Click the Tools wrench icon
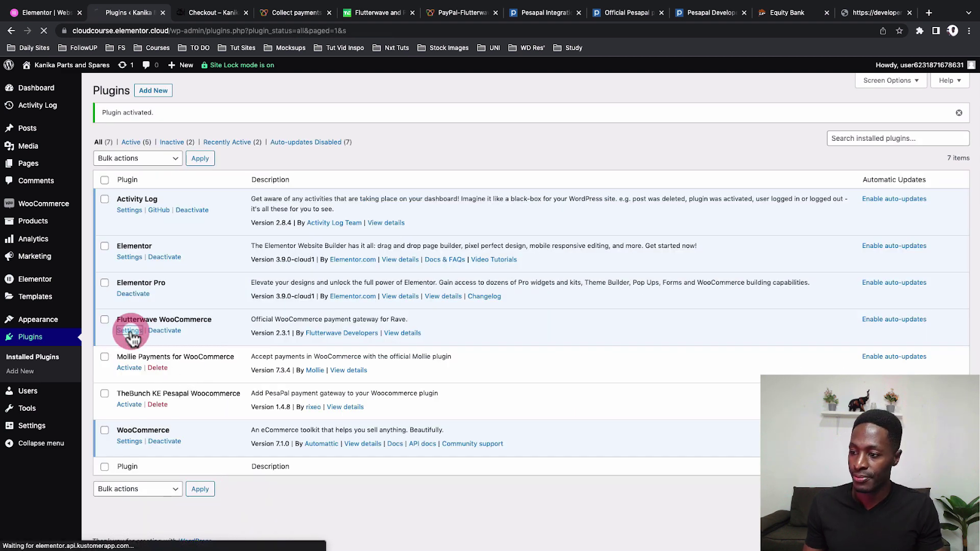This screenshot has width=980, height=551. 9,408
